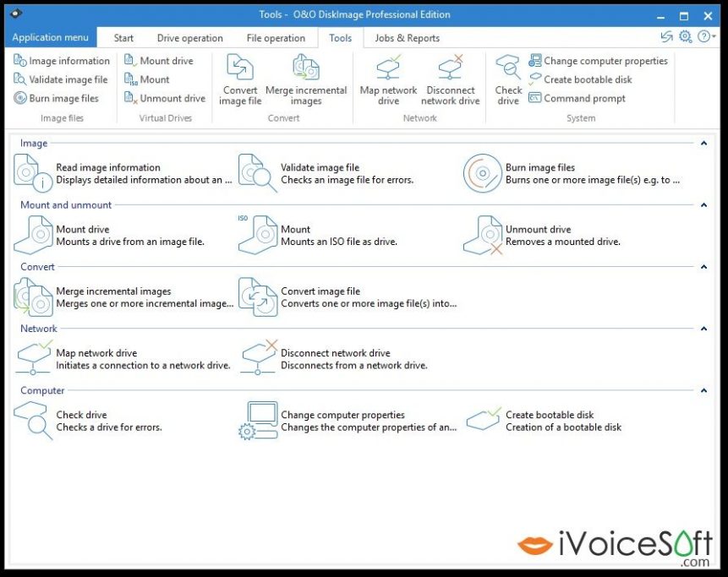Click 'Disconnects from a network drive.' text
Viewport: 728px width, 577px height.
tap(353, 366)
